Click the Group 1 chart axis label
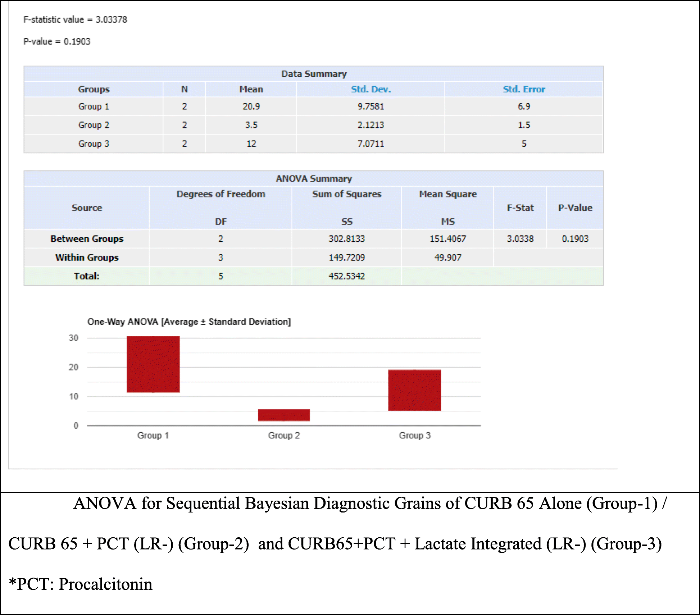The width and height of the screenshot is (700, 615). click(153, 436)
